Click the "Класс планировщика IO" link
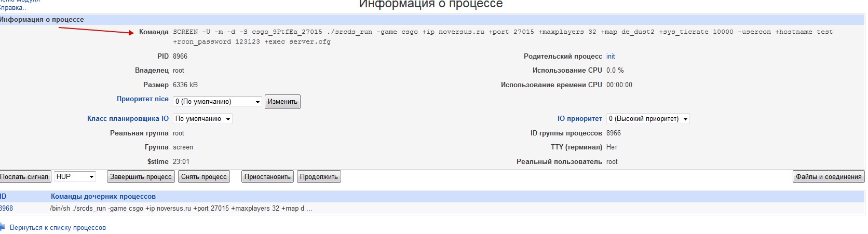 pos(128,119)
